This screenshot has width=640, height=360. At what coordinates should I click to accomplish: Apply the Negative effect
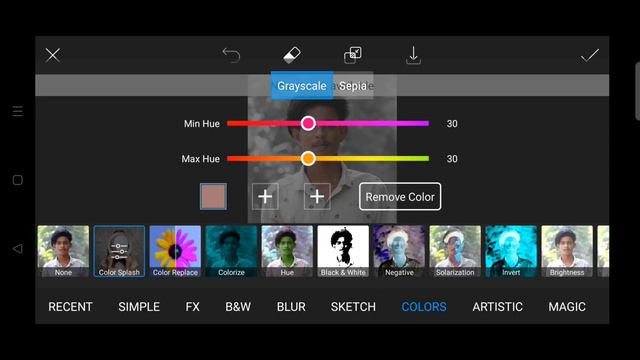click(x=399, y=251)
